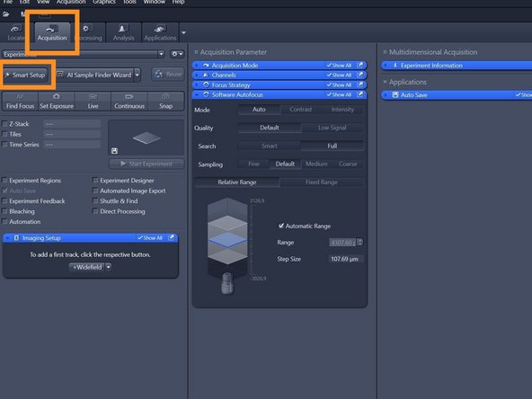Expand the tabs overflow arrow after Applications
532x399 pixels.
pos(183,33)
